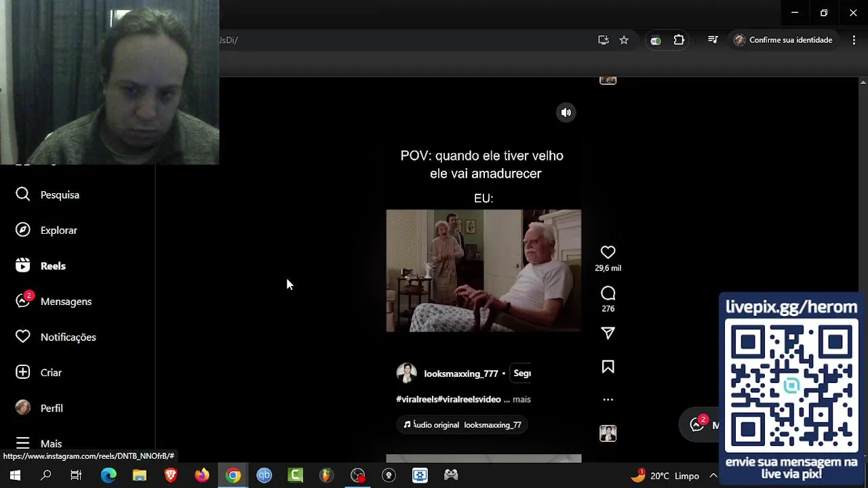Open Notificações in sidebar
868x488 pixels.
tap(68, 337)
